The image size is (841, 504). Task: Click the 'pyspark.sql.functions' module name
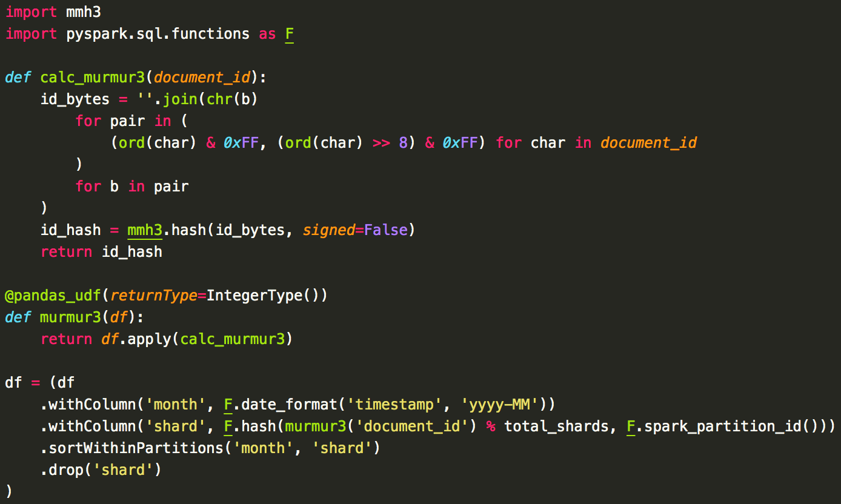point(158,34)
